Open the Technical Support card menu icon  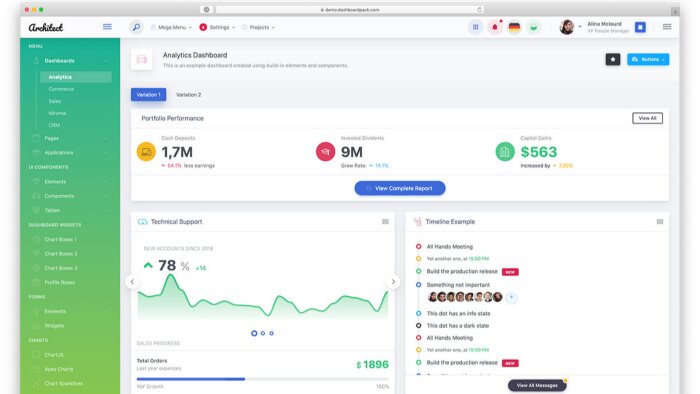[385, 222]
